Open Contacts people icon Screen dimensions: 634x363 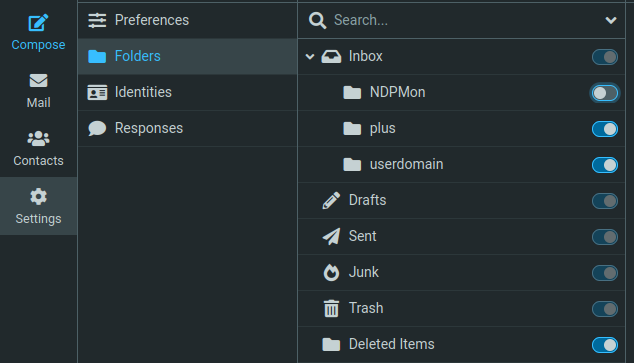point(38,139)
